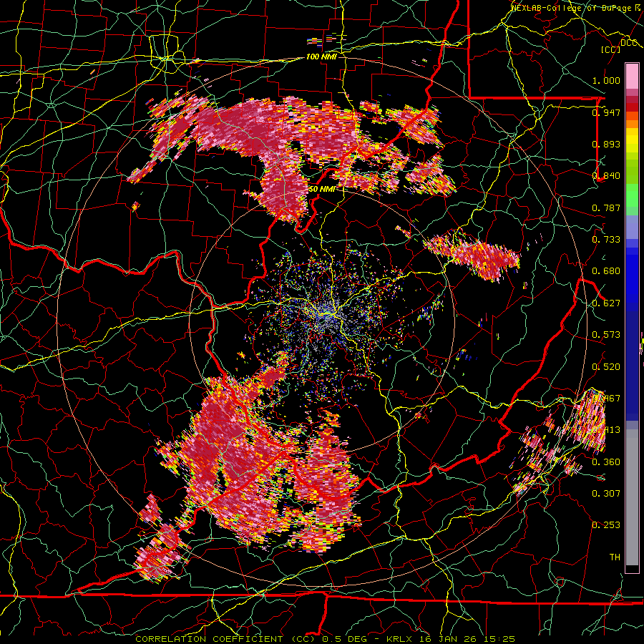
Task: Click the [CC] legend title
Action: (610, 50)
